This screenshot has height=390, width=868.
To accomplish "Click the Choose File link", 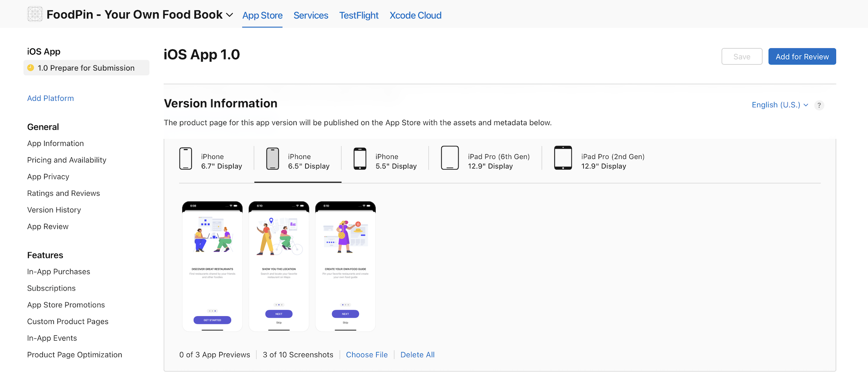I will (x=367, y=355).
